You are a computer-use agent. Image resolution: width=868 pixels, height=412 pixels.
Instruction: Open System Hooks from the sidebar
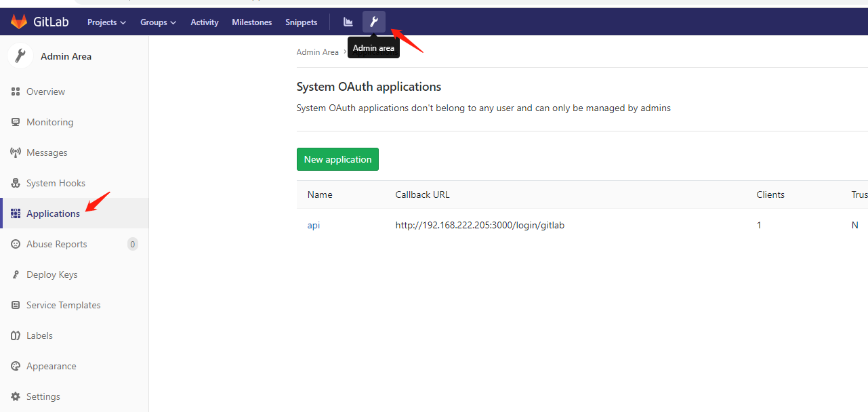pyautogui.click(x=56, y=183)
